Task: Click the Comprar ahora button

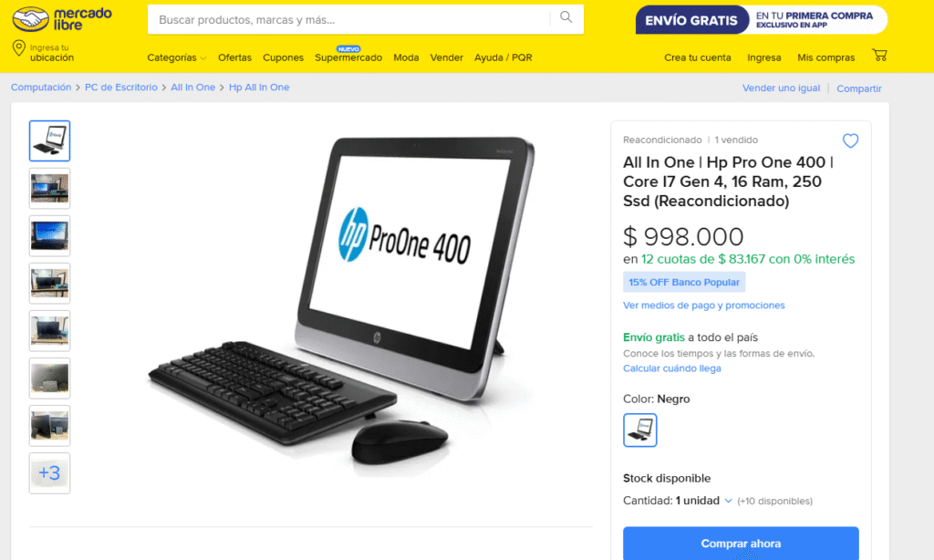Action: pyautogui.click(x=741, y=544)
